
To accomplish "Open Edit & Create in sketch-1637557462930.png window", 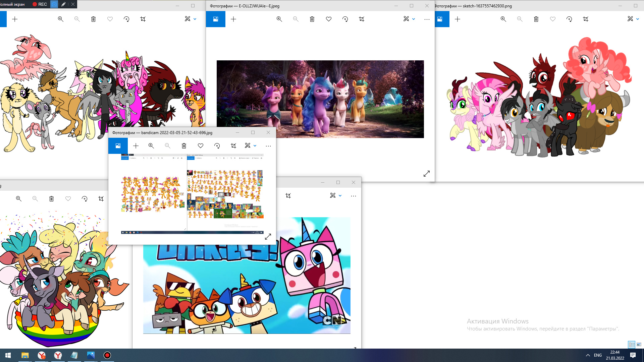I will click(x=630, y=19).
